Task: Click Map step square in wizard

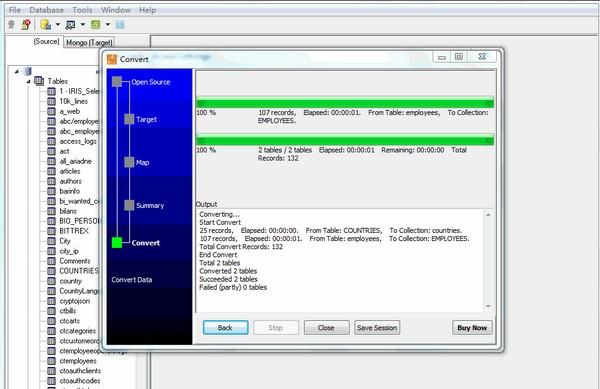Action: 129,162
